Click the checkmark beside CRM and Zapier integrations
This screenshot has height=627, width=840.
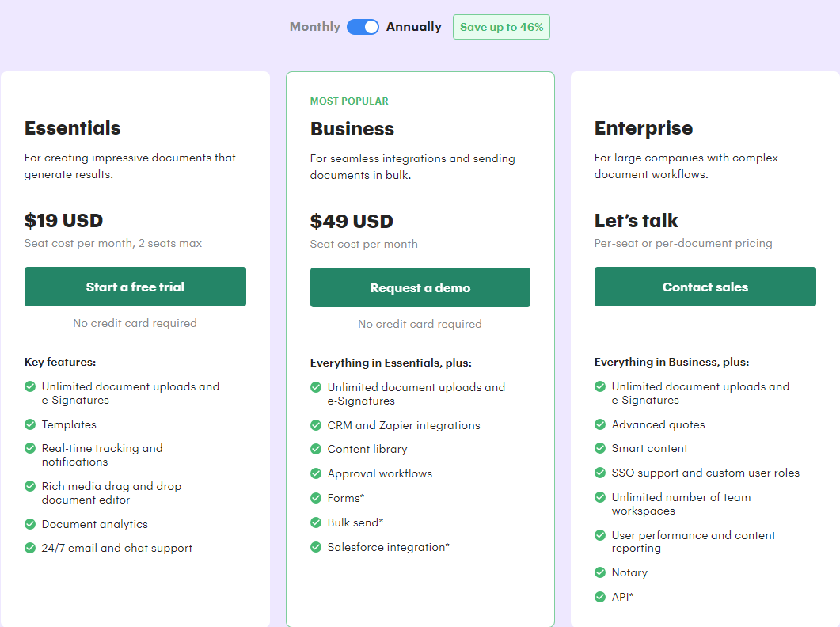[x=315, y=425]
